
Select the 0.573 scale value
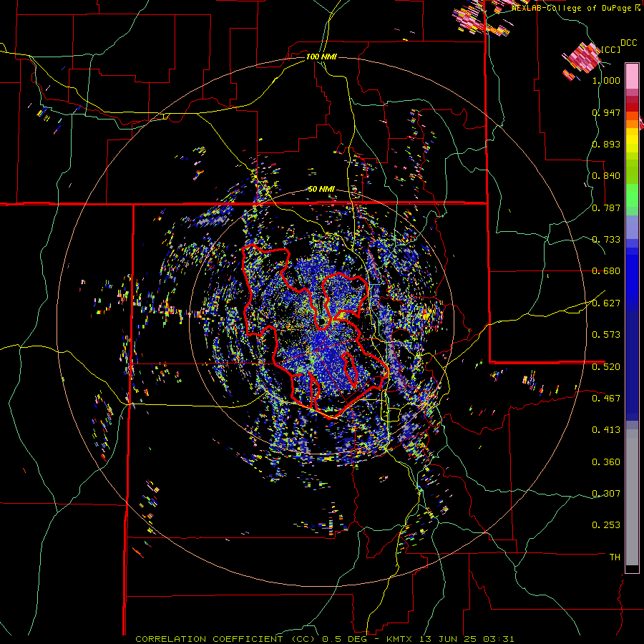(606, 335)
